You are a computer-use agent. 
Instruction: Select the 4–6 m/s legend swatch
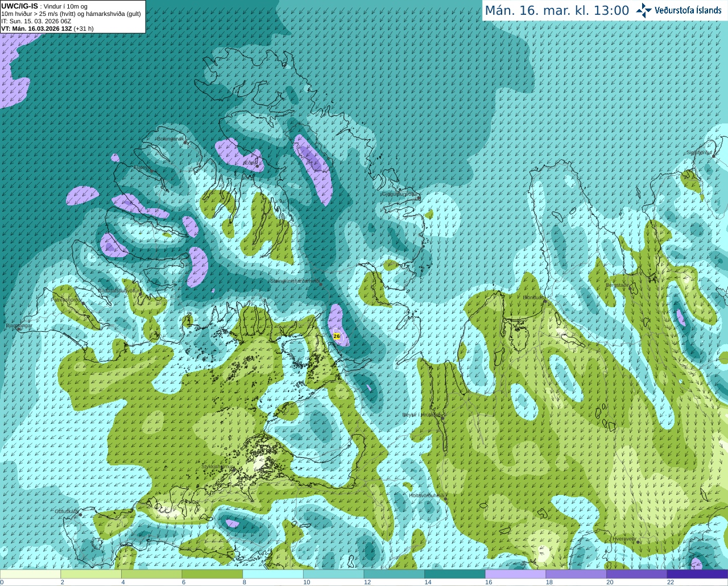point(151,574)
